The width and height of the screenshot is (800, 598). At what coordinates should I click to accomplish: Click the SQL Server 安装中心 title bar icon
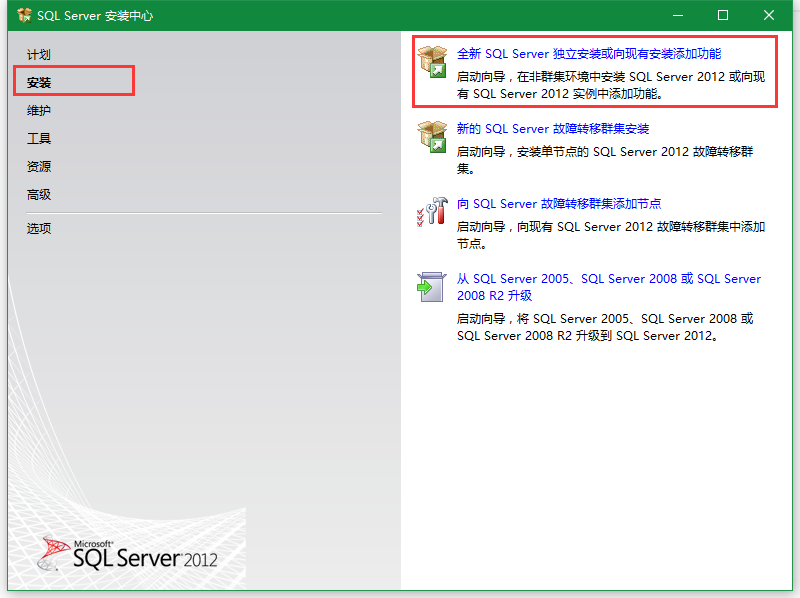coord(24,16)
